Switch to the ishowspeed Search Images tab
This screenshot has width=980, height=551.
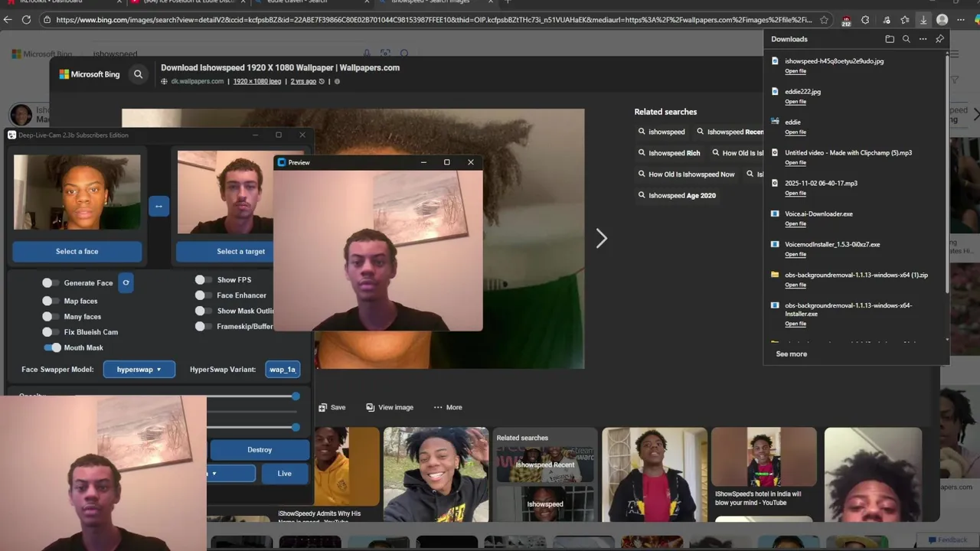tap(436, 2)
